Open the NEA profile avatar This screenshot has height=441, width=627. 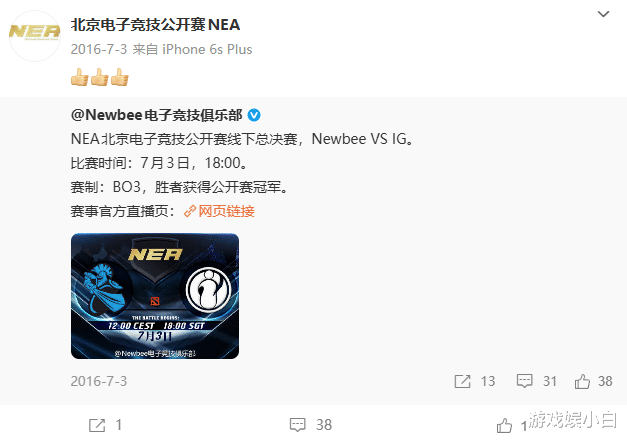[35, 36]
